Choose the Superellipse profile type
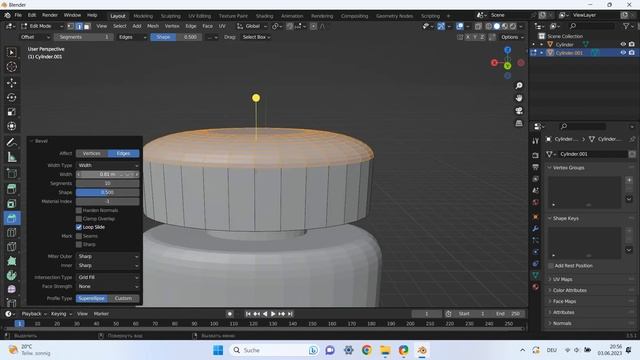Image resolution: width=640 pixels, height=360 pixels. tap(92, 298)
